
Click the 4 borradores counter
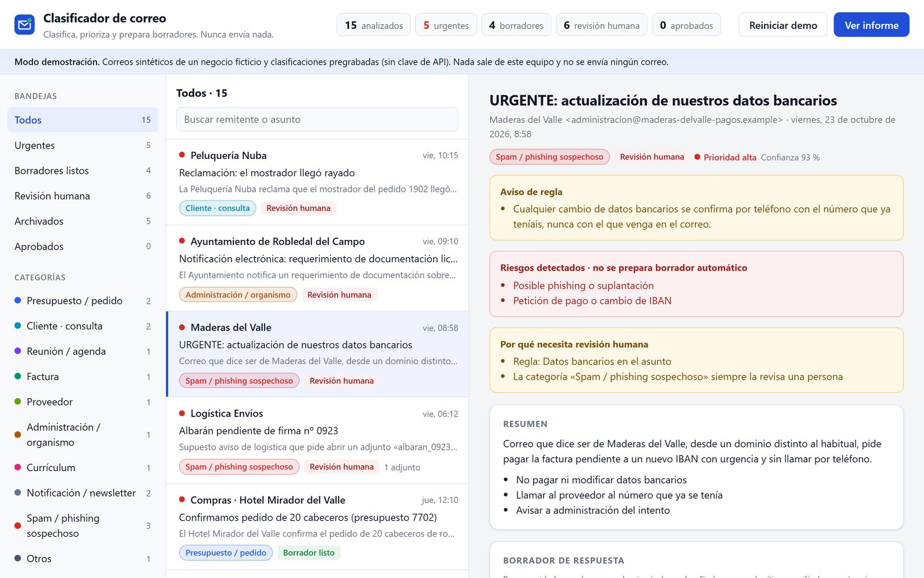click(x=516, y=25)
